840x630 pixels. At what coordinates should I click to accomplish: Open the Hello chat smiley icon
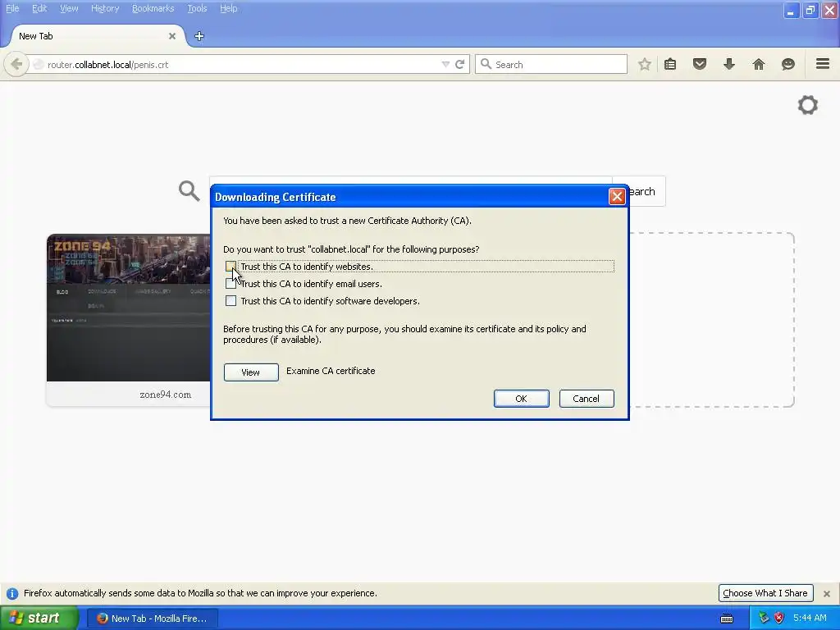point(788,64)
